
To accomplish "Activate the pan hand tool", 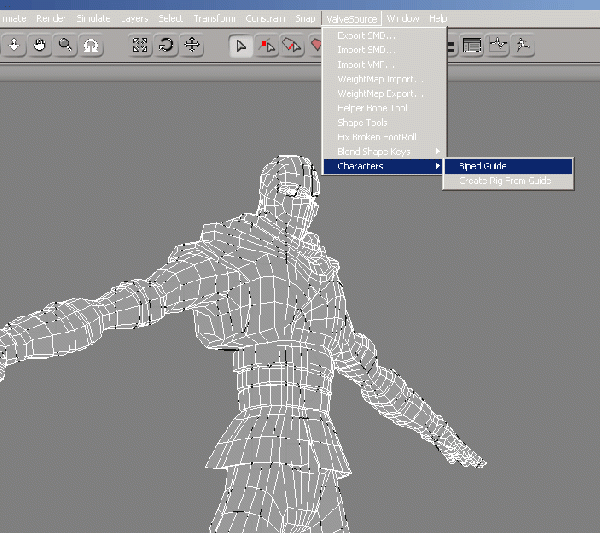I will tap(39, 46).
